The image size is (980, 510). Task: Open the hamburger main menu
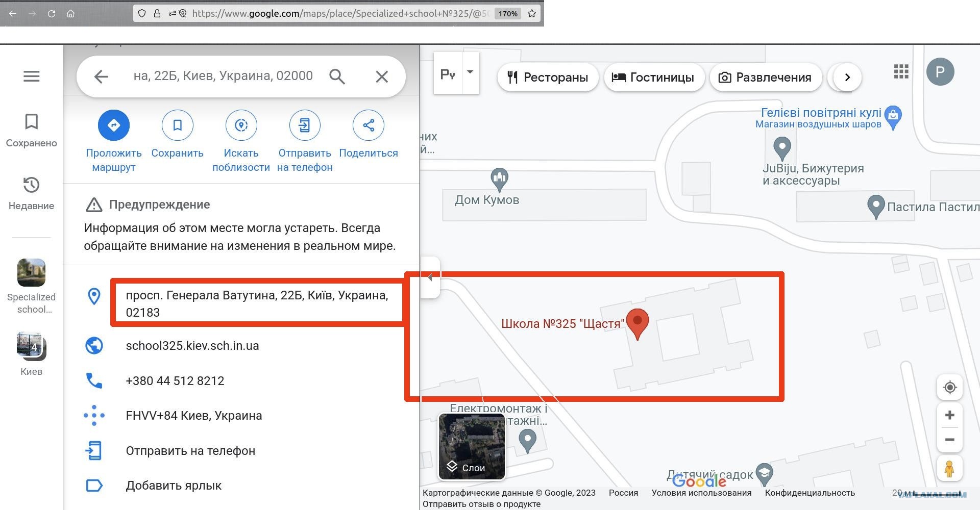31,76
